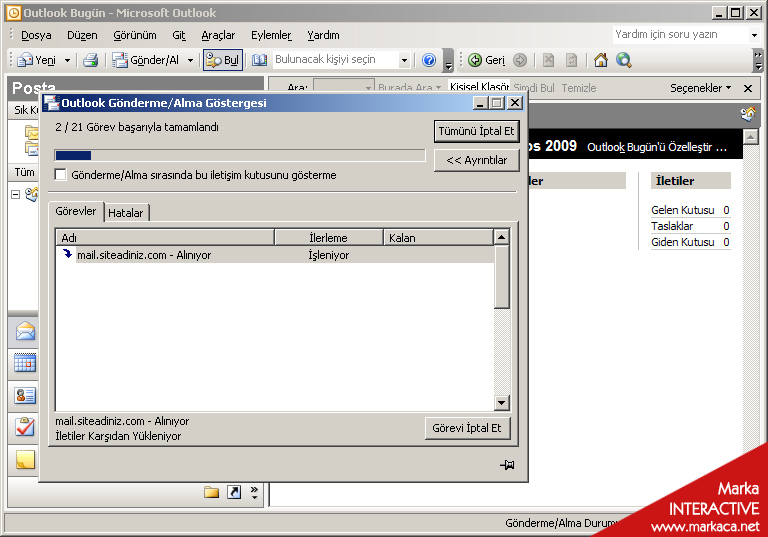Switch to the Hatalar tab

(x=126, y=213)
